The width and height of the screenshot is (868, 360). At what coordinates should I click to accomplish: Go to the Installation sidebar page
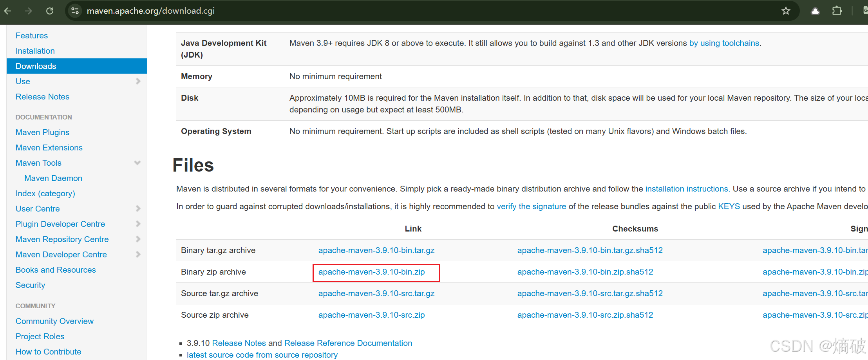pos(35,51)
